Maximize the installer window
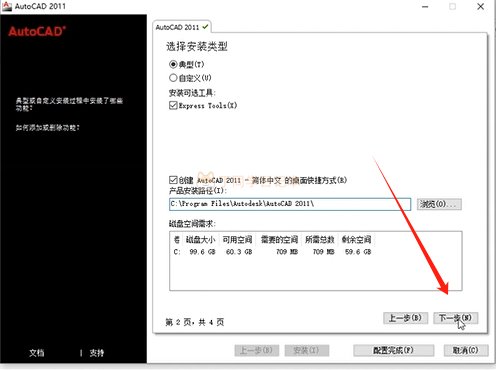 (x=452, y=6)
